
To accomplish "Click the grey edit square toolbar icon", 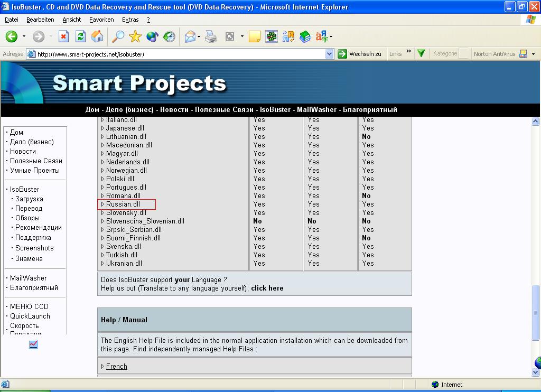I will [230, 36].
